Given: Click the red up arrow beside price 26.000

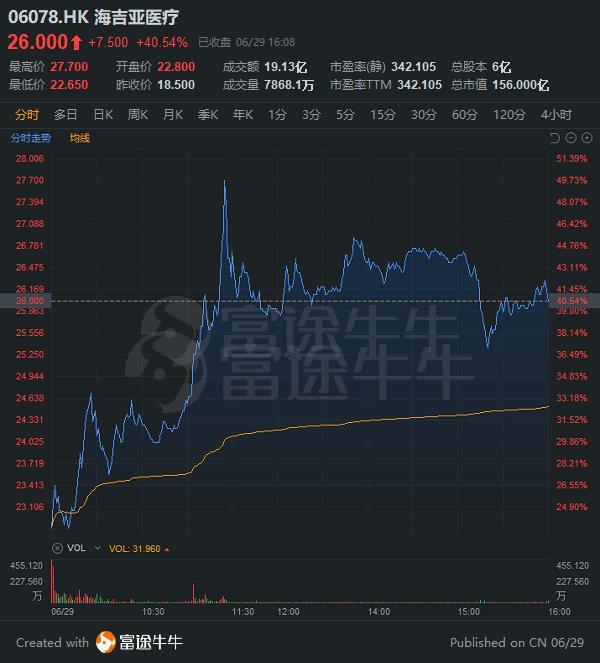Looking at the screenshot, I should [76, 42].
